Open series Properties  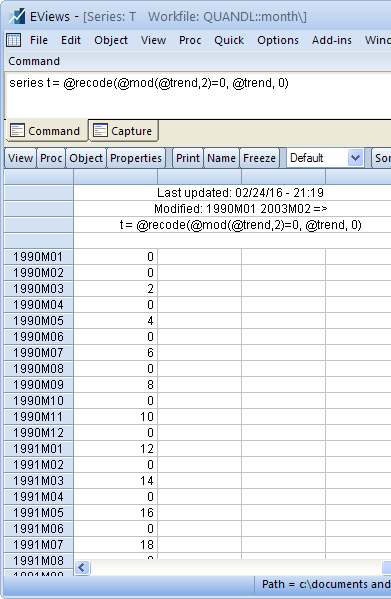pyautogui.click(x=136, y=158)
